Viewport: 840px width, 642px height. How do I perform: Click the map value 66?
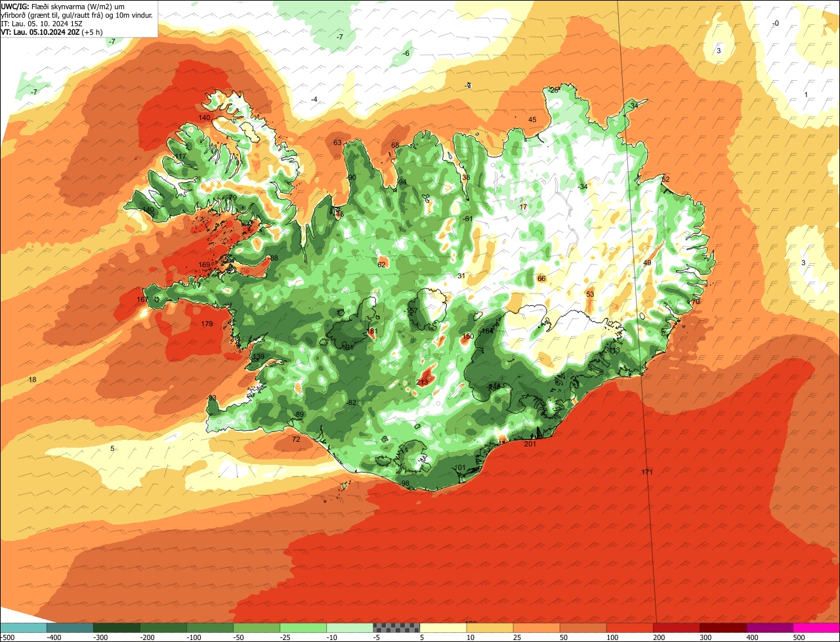541,278
